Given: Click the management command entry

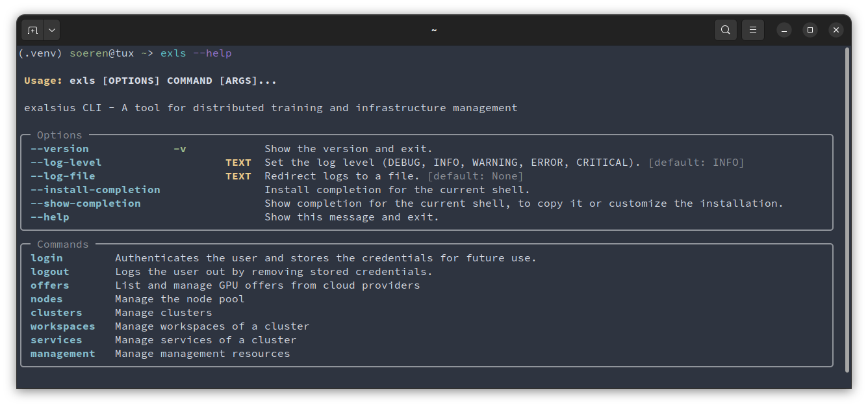Looking at the screenshot, I should (62, 353).
